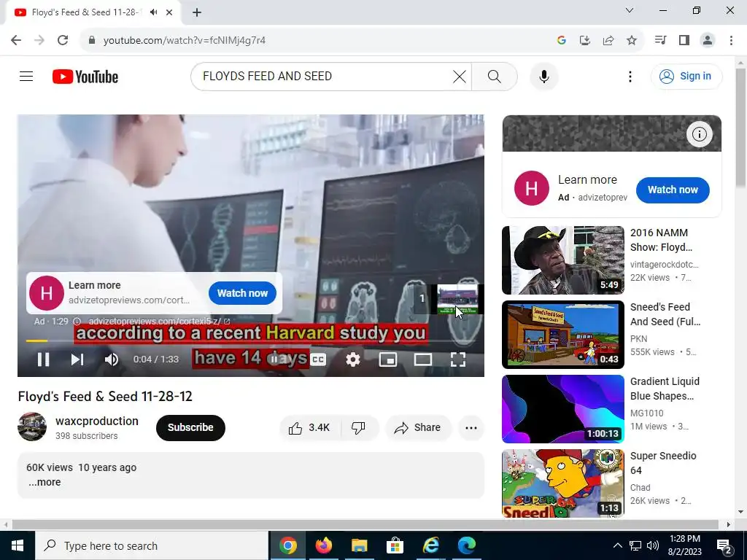Click Watch now in sidebar ad

(x=672, y=190)
